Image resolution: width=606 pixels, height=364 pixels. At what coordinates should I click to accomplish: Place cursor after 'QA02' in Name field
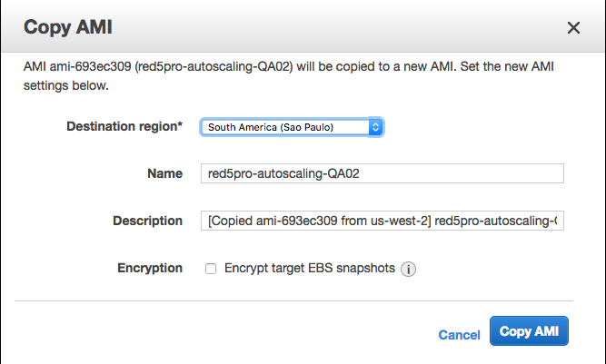361,173
